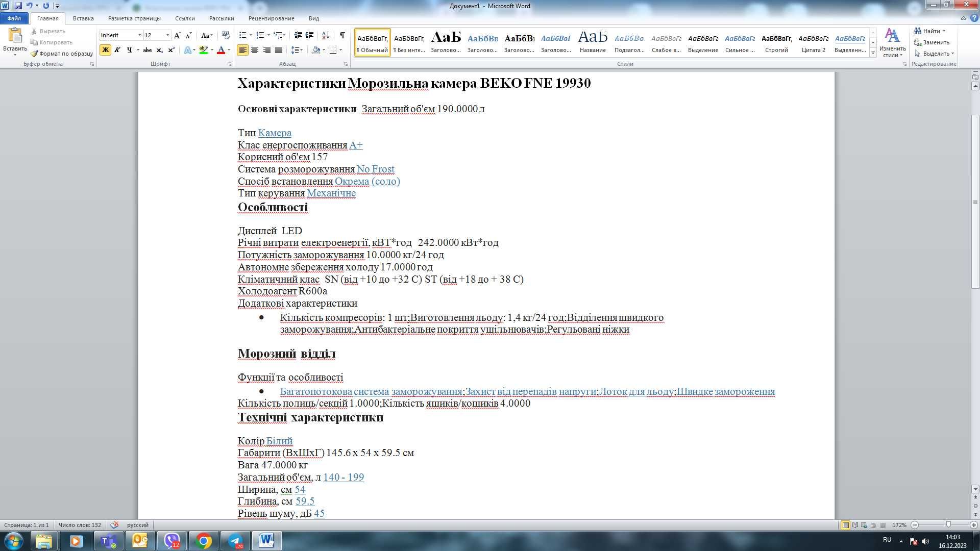
Task: Click the Copy (Копировать) command
Action: click(52, 42)
